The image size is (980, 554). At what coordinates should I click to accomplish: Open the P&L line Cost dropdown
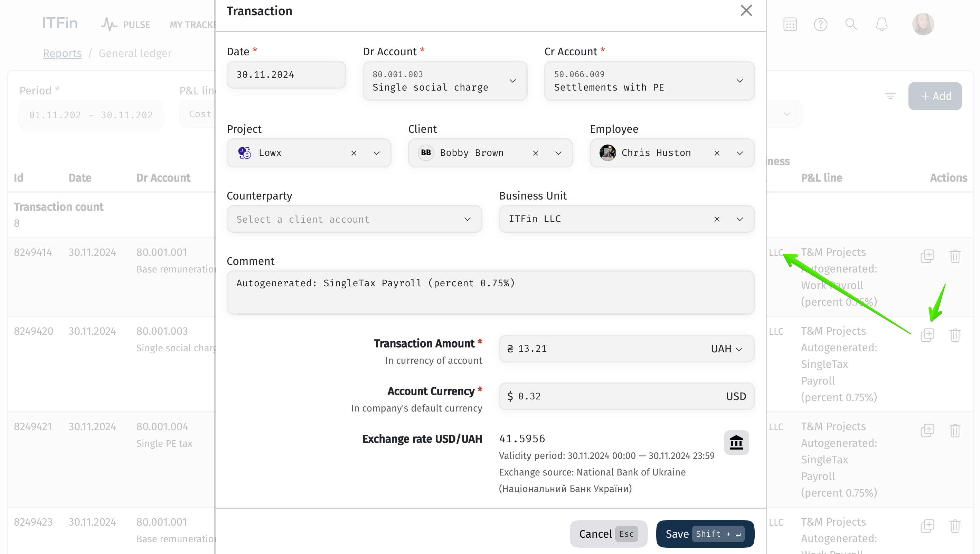[x=198, y=114]
